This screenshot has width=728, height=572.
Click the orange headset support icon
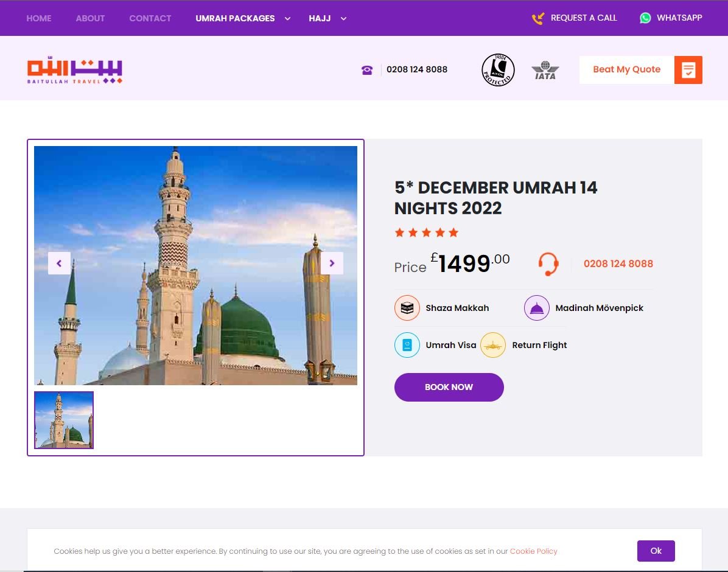[548, 263]
